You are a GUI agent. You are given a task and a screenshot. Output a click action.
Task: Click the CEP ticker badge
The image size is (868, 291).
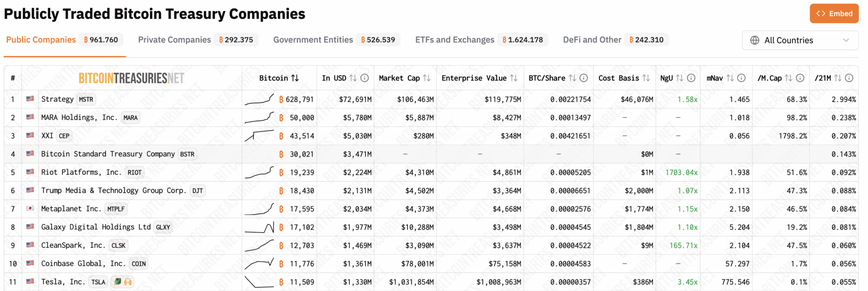64,136
